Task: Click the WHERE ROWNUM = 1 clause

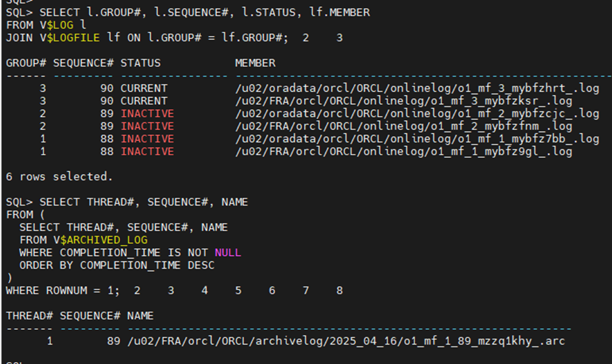Action: [x=62, y=291]
